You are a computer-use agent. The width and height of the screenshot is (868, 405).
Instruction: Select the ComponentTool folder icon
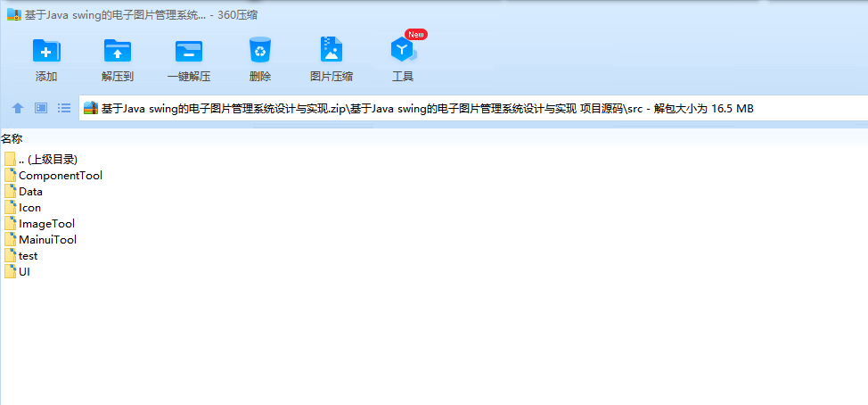coord(10,176)
